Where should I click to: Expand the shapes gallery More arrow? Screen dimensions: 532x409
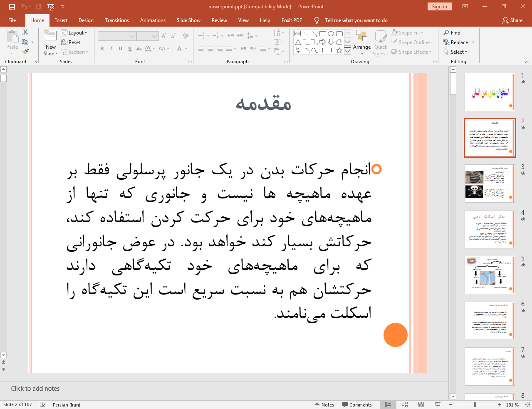(347, 50)
